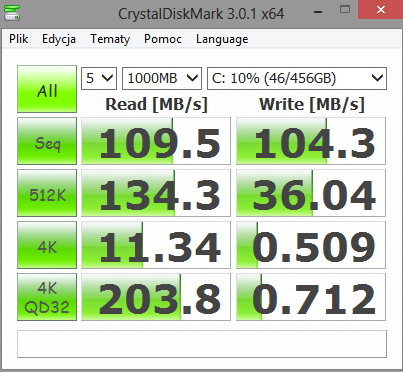The height and width of the screenshot is (372, 403).
Task: Click the 512K write result 36.04
Action: point(311,193)
